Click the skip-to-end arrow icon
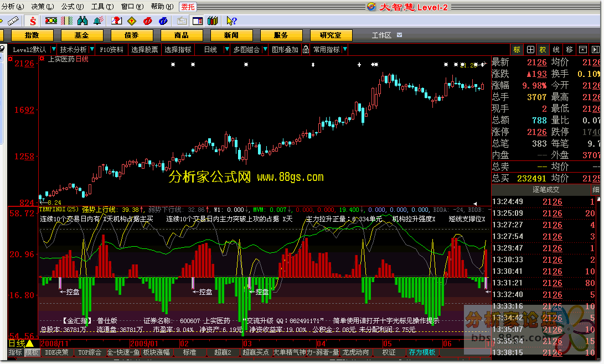604x364 pixels. [596, 50]
